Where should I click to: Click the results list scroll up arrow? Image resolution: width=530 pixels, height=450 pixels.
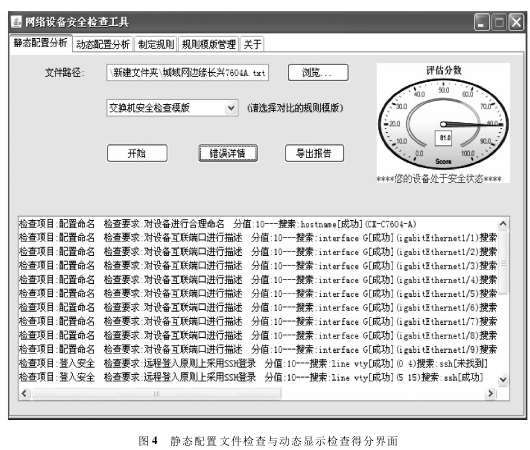503,224
